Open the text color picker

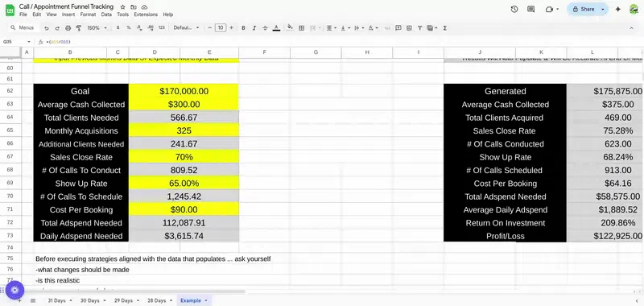coord(276,28)
